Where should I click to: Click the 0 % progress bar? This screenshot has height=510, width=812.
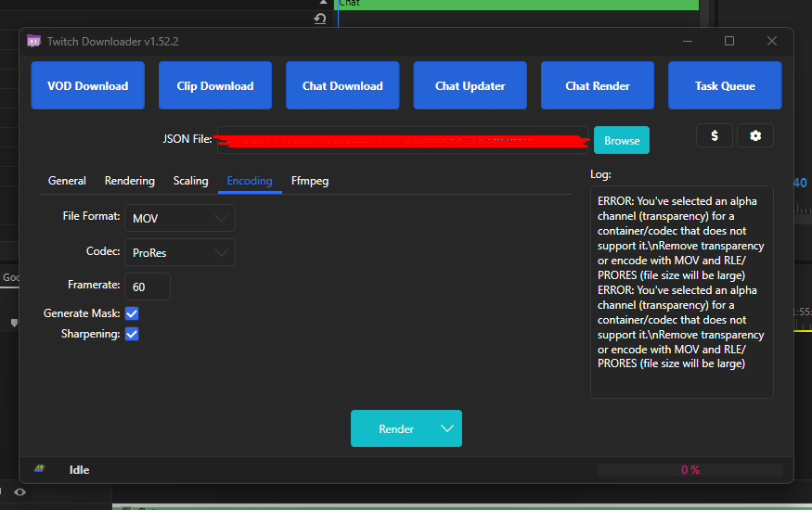pyautogui.click(x=690, y=469)
